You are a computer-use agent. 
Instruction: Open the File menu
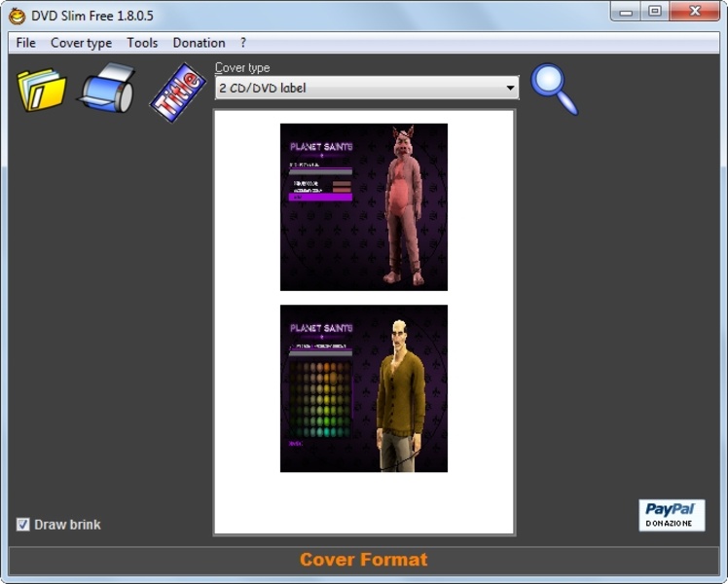click(x=25, y=43)
